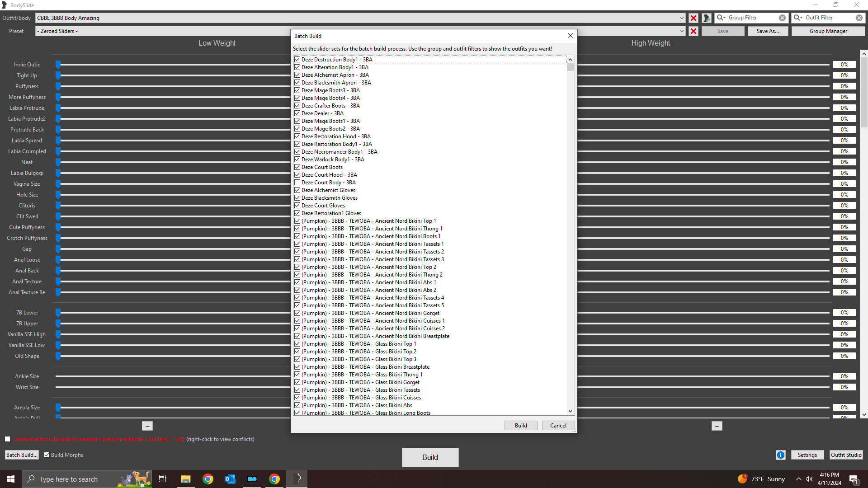Select Deze Blacksmith Gloves list entry
The image size is (868, 488).
click(x=329, y=198)
